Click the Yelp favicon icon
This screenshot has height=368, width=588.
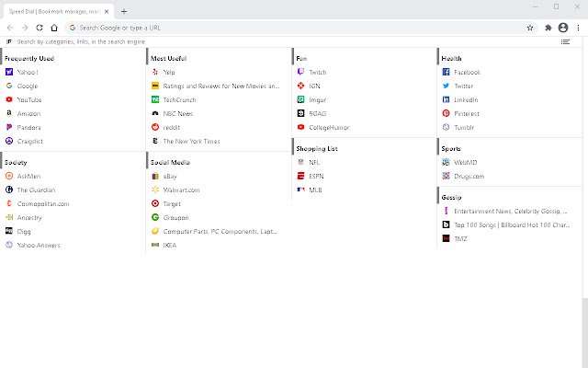155,72
